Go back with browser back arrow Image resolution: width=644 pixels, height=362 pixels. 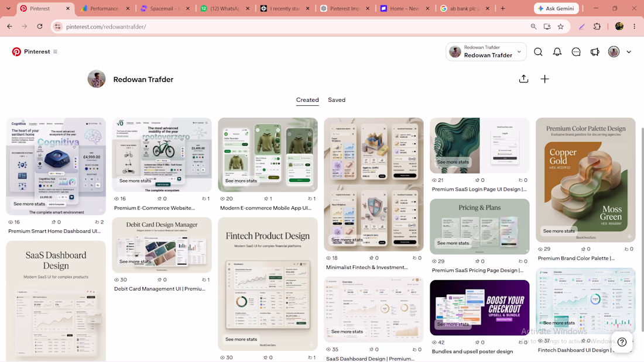(10, 26)
